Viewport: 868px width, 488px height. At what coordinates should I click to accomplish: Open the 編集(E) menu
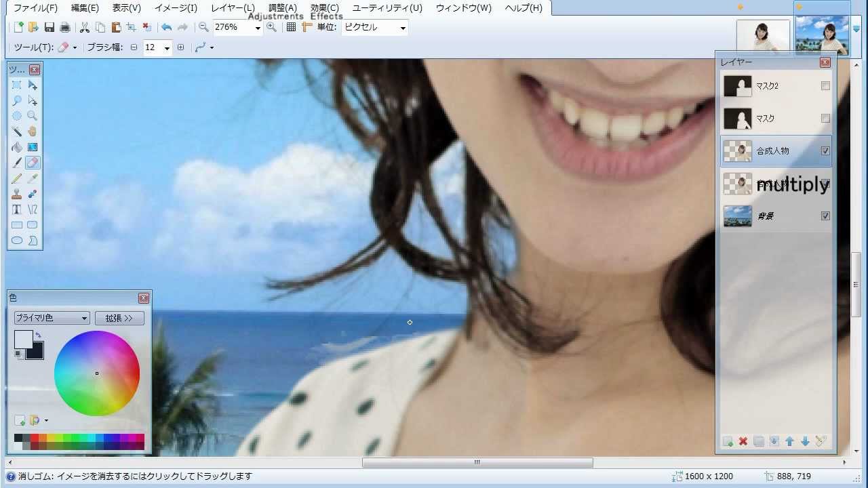click(x=85, y=8)
